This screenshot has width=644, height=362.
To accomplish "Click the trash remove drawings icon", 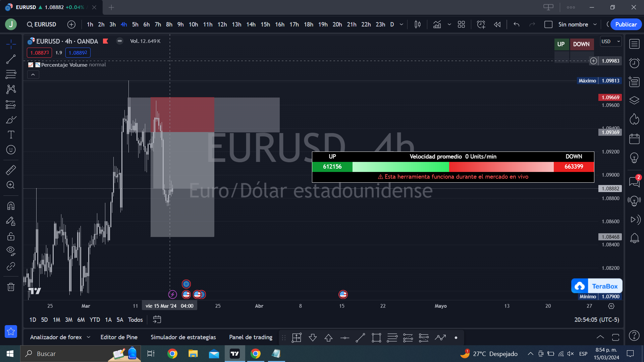I will pyautogui.click(x=11, y=287).
